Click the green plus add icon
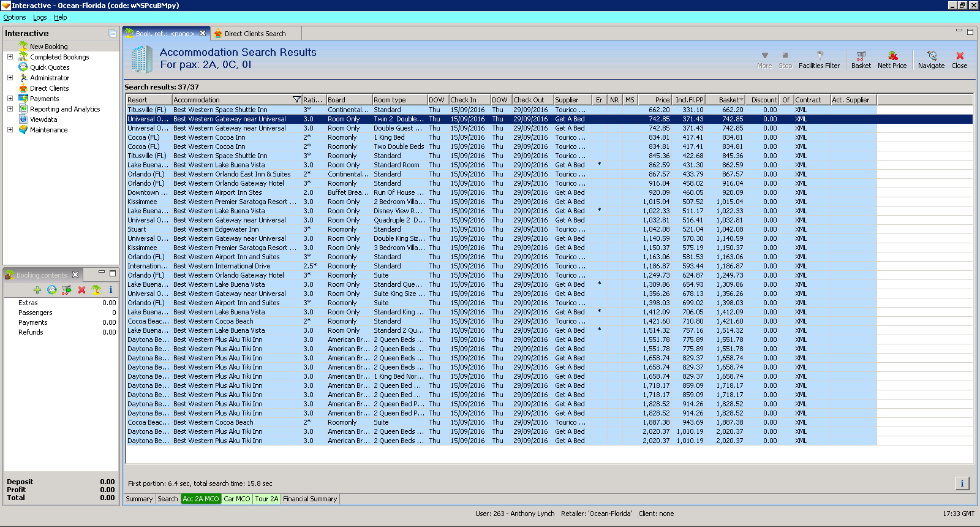This screenshot has width=980, height=527. tap(37, 290)
